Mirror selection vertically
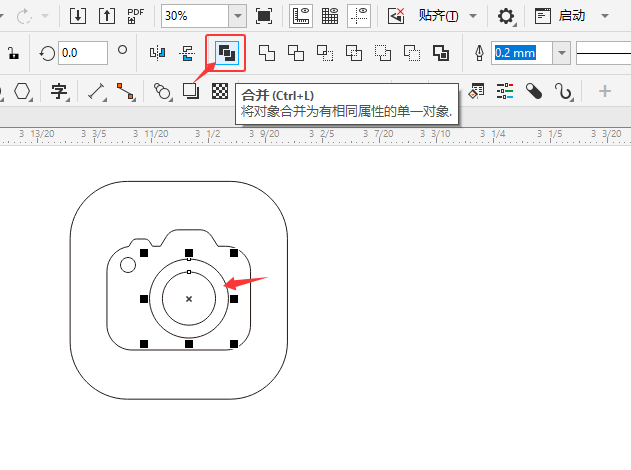 point(187,53)
